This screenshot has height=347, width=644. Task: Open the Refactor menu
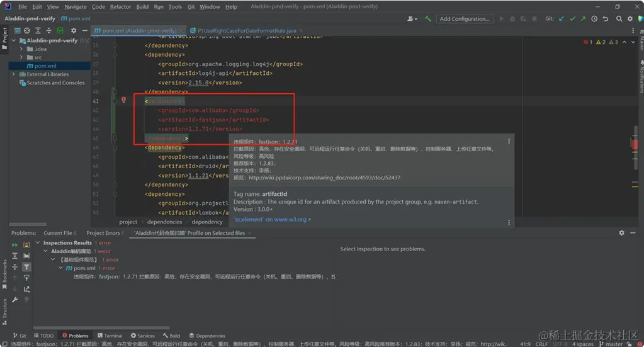point(120,6)
